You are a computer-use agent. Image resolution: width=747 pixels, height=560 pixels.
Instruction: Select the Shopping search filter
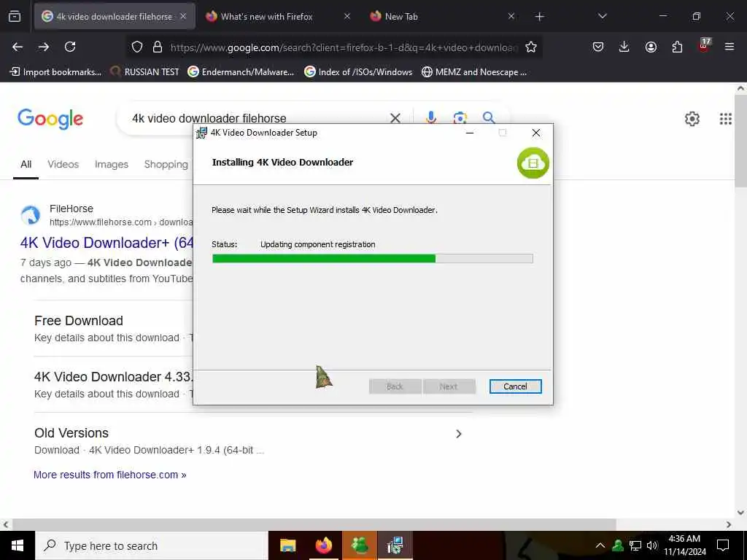pyautogui.click(x=166, y=164)
